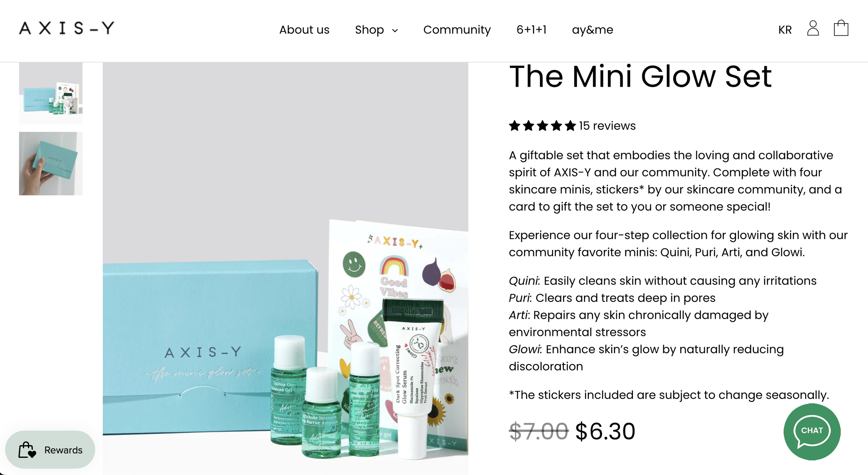Open the shopping bag cart icon

coord(841,28)
